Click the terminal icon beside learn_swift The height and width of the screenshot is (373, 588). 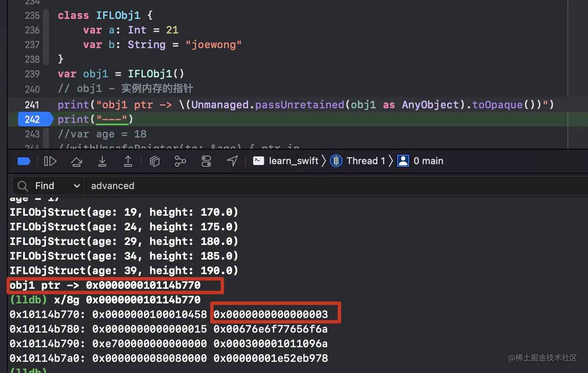click(x=259, y=161)
